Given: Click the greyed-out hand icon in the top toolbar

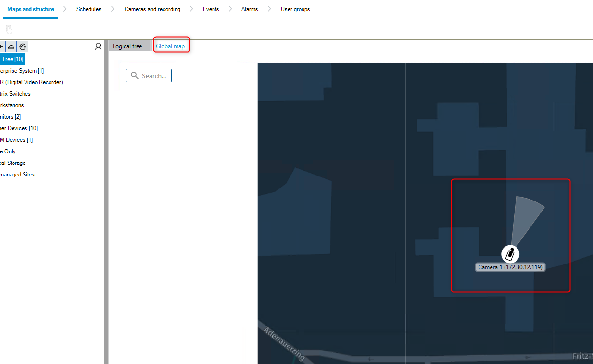Looking at the screenshot, I should [x=9, y=30].
